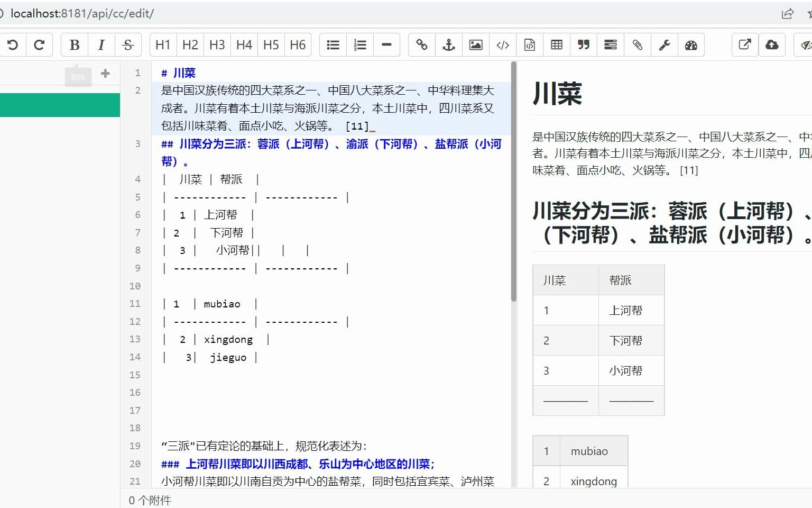Select the green highlighted sidebar item

click(x=60, y=105)
